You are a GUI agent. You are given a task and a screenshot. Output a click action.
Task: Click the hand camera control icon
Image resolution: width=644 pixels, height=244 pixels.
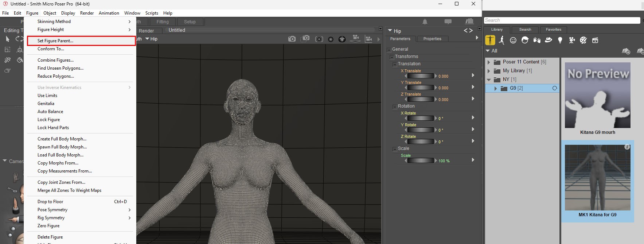(x=16, y=177)
